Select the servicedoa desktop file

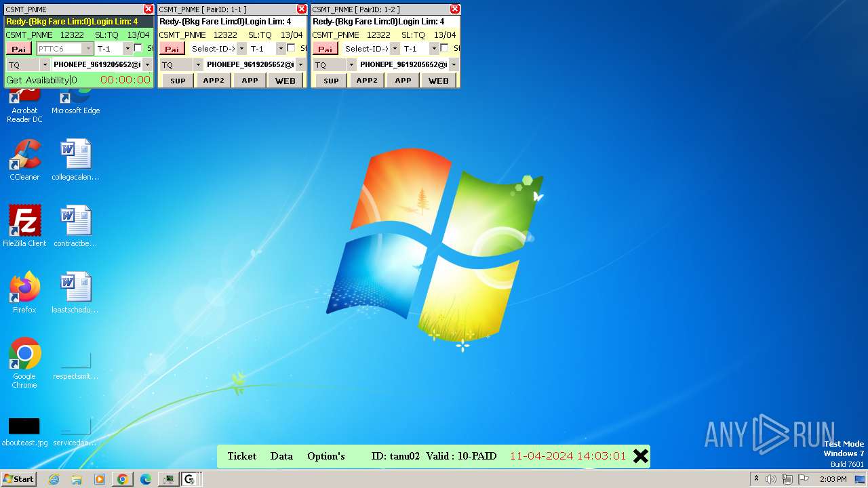coord(75,432)
